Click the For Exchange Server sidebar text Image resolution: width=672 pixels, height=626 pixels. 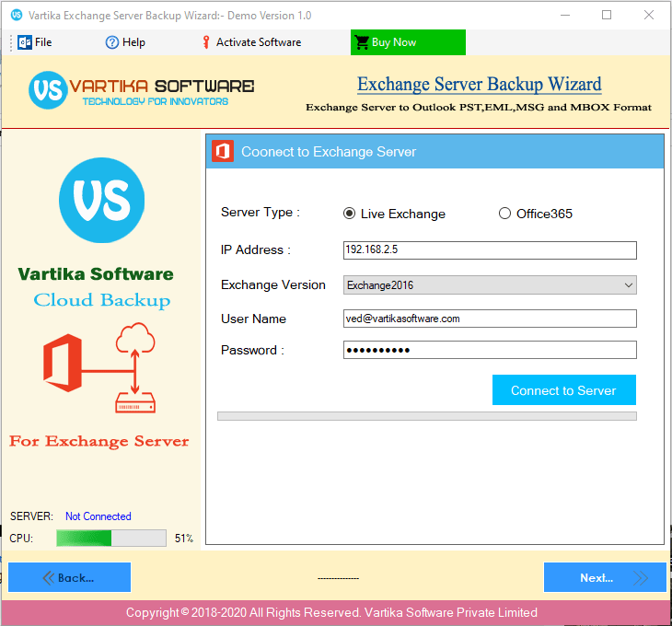coord(99,441)
